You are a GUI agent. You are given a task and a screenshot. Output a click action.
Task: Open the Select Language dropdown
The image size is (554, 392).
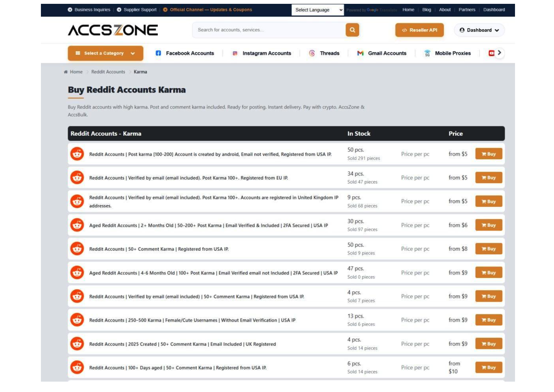click(x=318, y=10)
